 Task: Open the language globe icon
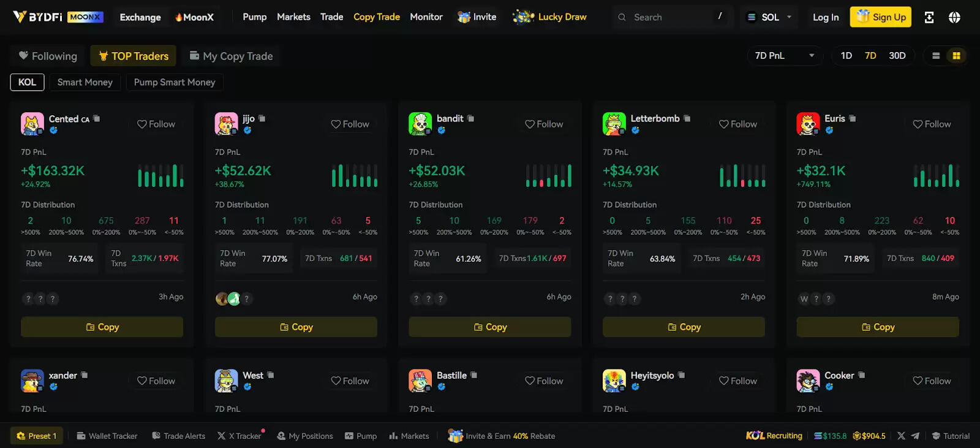pos(954,17)
